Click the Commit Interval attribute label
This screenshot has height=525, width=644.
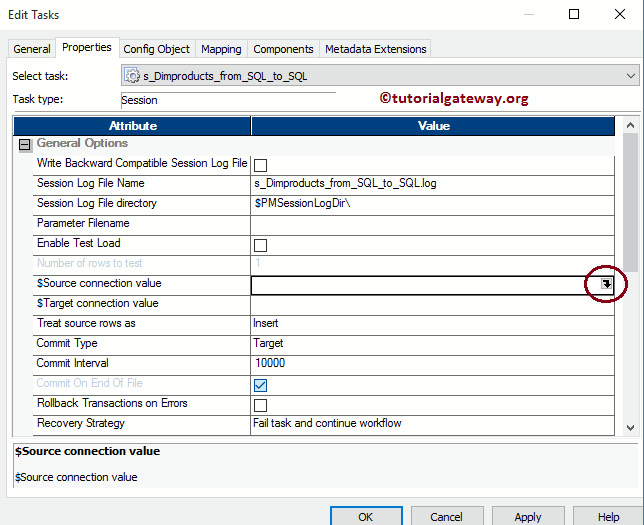[73, 363]
